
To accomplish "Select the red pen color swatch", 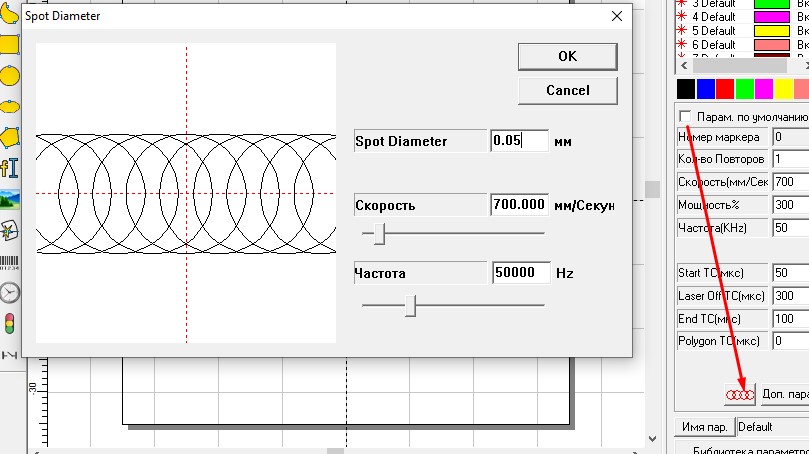I will coord(725,89).
